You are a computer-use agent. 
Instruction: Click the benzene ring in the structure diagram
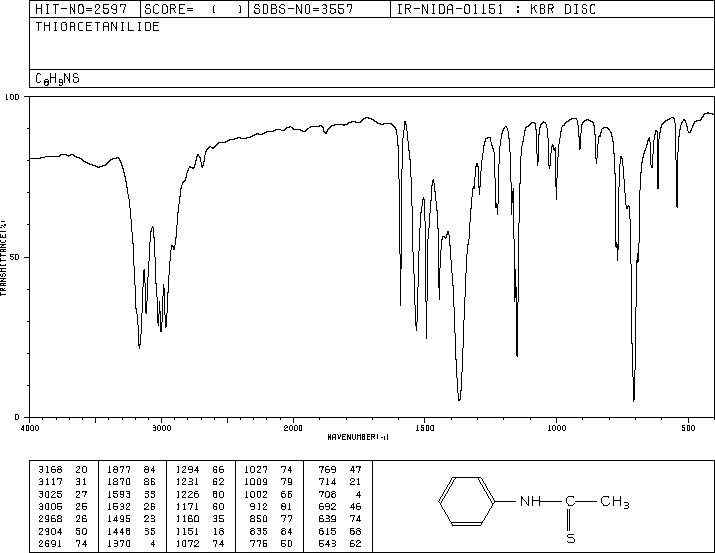tap(467, 501)
